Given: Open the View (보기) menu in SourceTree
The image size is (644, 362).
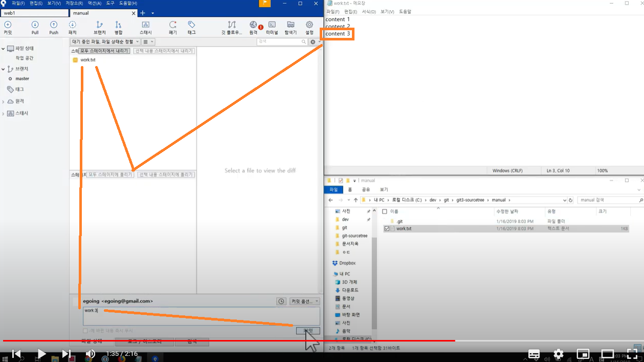Looking at the screenshot, I should click(54, 3).
